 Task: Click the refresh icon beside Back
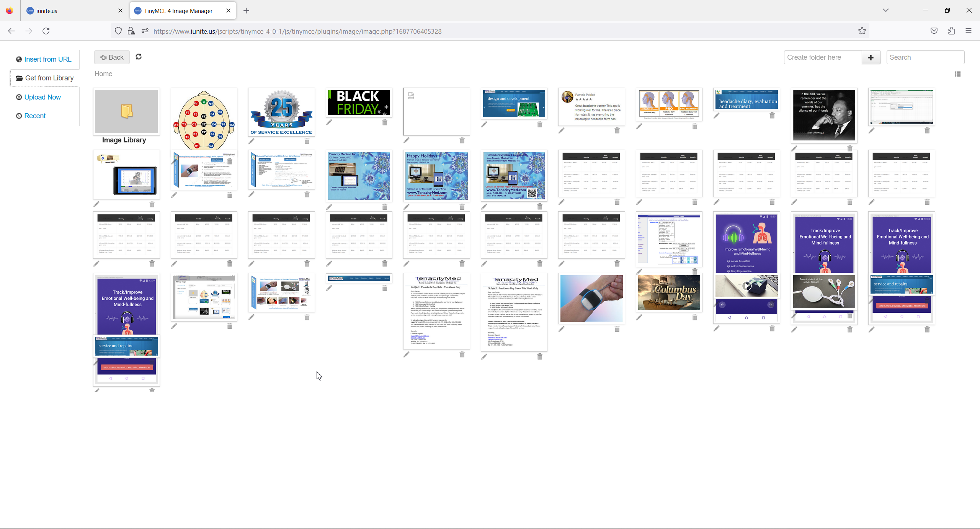pyautogui.click(x=139, y=57)
